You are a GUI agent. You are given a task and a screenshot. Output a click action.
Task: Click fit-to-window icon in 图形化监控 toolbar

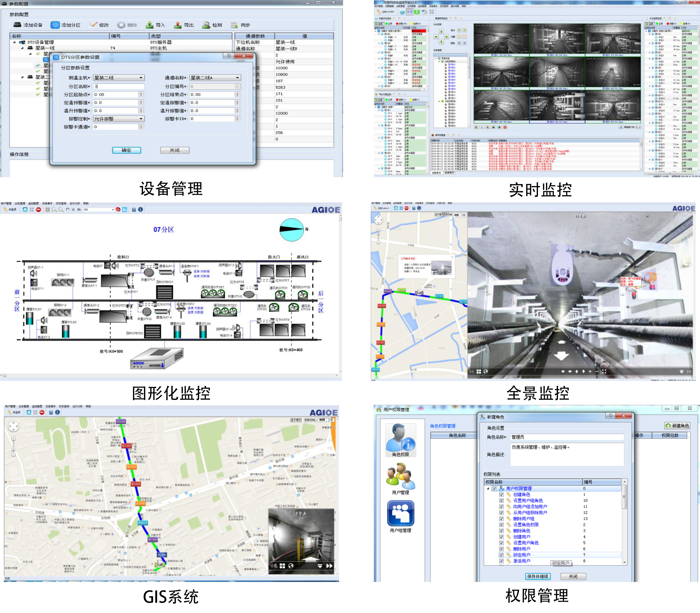[48, 209]
